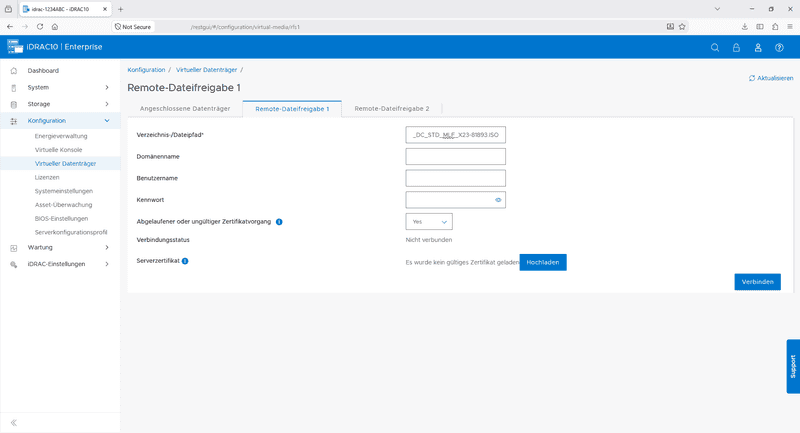This screenshot has height=433, width=800.
Task: Open browser tab list dropdown arrow
Action: 717,9
